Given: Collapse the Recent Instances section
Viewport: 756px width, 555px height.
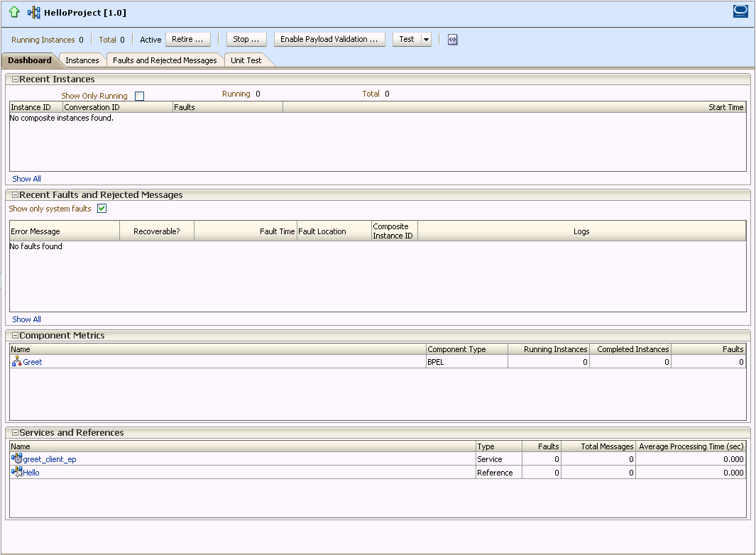Looking at the screenshot, I should pyautogui.click(x=15, y=79).
